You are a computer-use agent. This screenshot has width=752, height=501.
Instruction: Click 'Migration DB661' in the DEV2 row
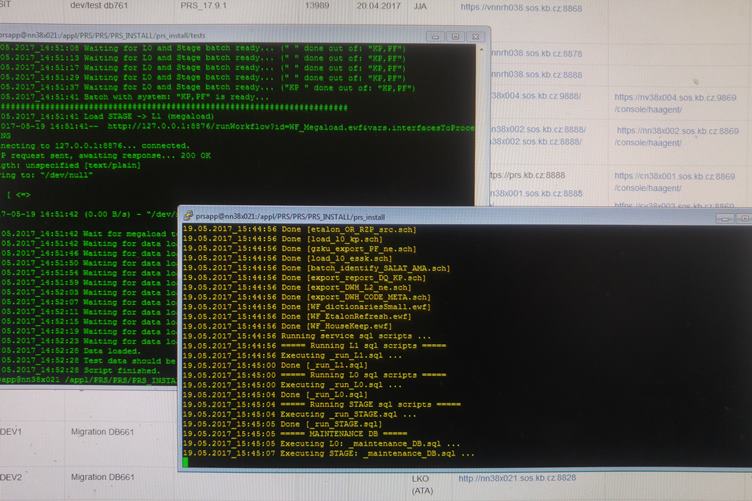point(103,477)
